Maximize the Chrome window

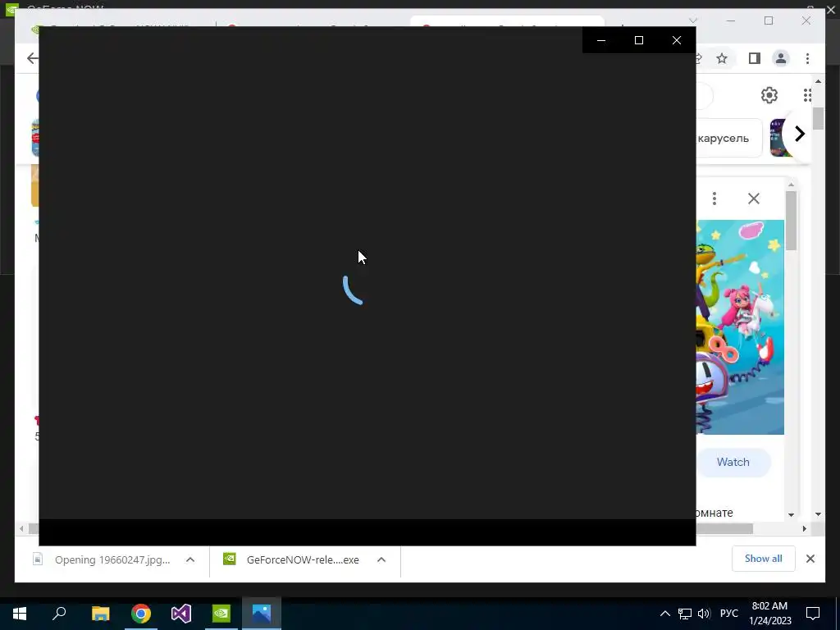pyautogui.click(x=769, y=21)
